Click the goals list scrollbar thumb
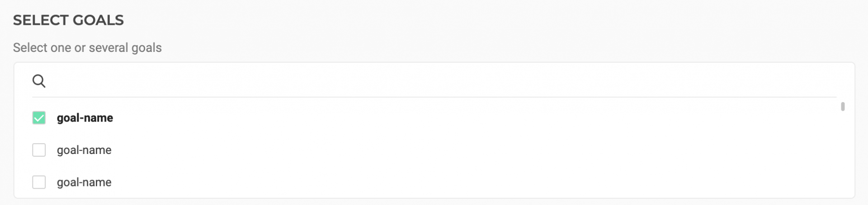 (x=843, y=107)
